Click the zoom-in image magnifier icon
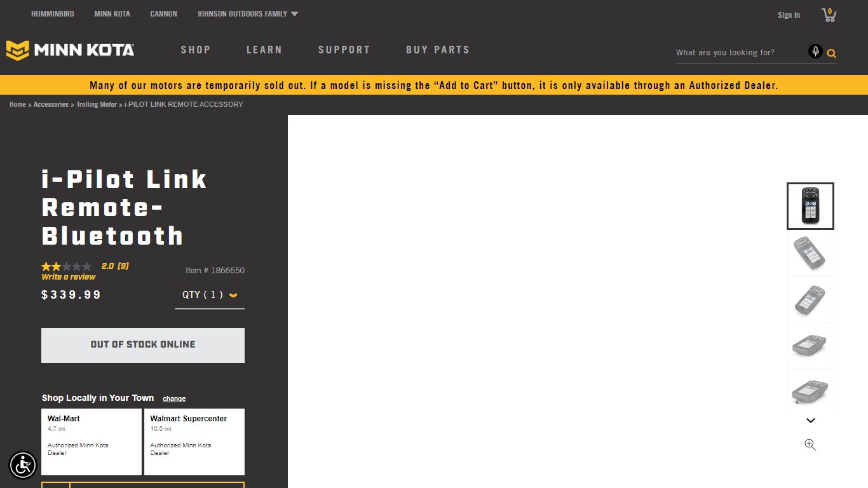The image size is (868, 488). click(810, 445)
